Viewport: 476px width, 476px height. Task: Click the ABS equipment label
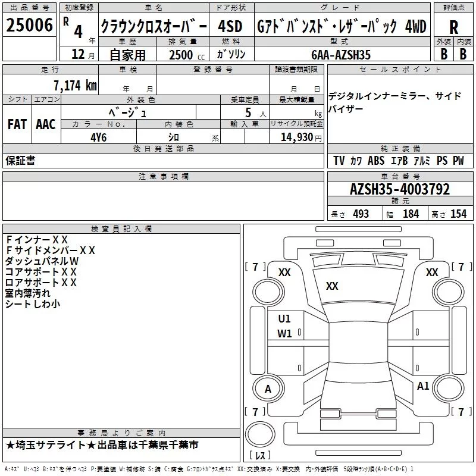pyautogui.click(x=376, y=161)
